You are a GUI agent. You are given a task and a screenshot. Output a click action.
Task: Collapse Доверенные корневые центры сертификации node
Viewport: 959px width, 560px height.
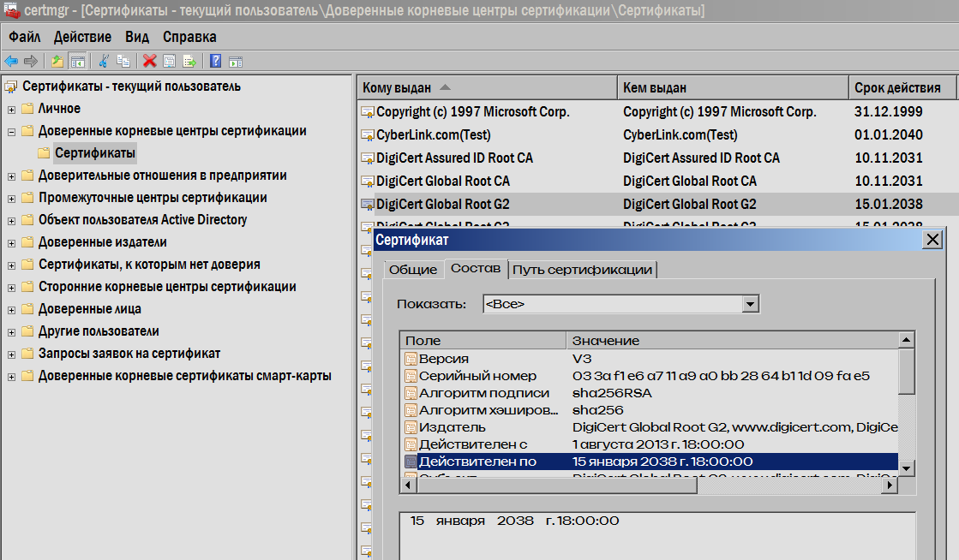pos(12,132)
